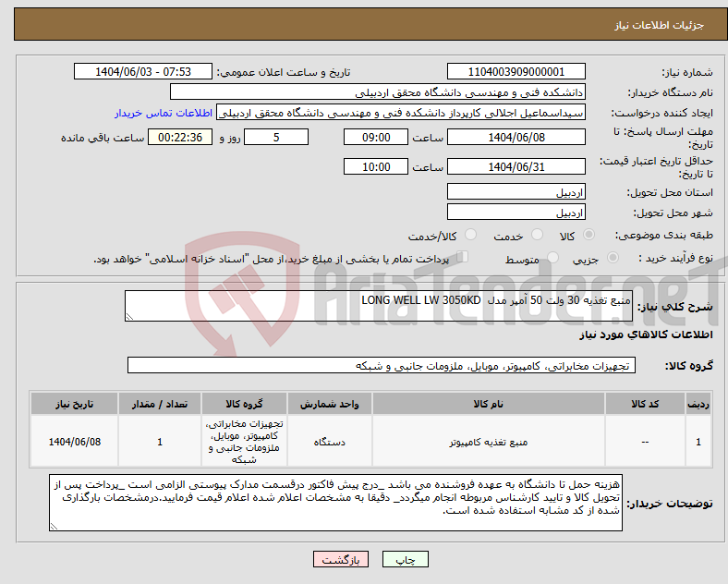The width and height of the screenshot is (728, 584).
Task: Click the response deadline date 1404/06/08 field
Action: 516,137
